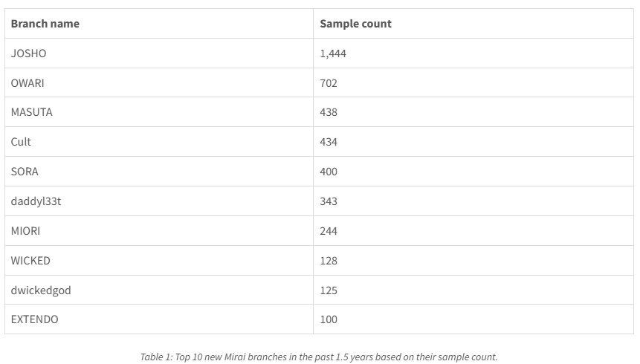Viewport: 640px width, 364px height.
Task: Select the JOSHO branch name cell
Action: 28,53
